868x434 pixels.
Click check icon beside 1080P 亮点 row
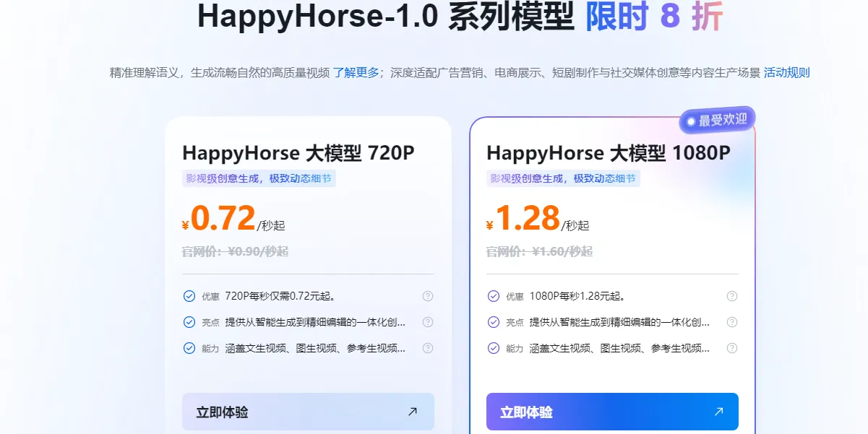click(494, 322)
